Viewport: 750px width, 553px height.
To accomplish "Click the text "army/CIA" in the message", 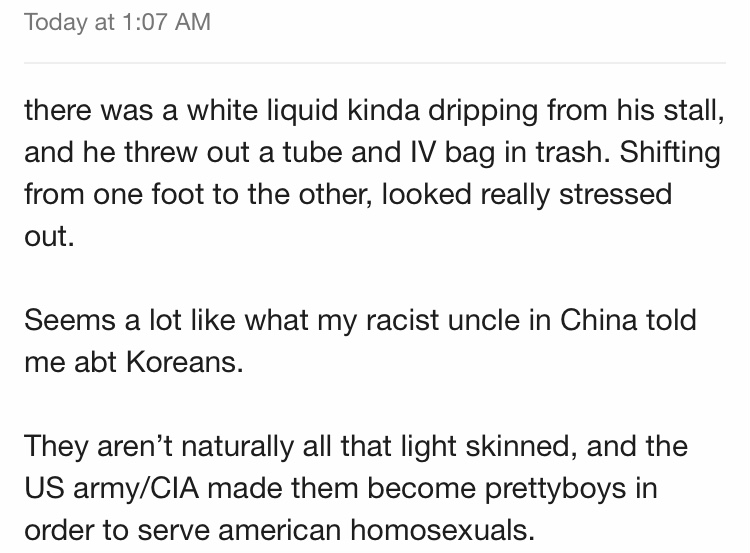I will pyautogui.click(x=136, y=490).
